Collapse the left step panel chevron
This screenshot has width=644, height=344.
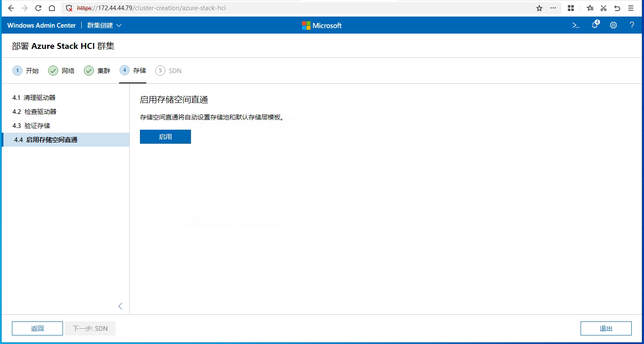(x=120, y=306)
